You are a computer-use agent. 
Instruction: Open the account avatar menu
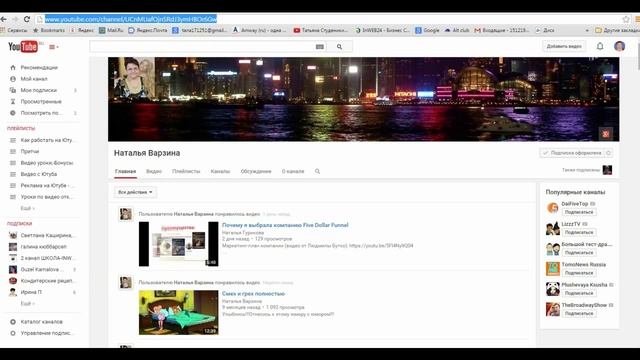[x=620, y=46]
